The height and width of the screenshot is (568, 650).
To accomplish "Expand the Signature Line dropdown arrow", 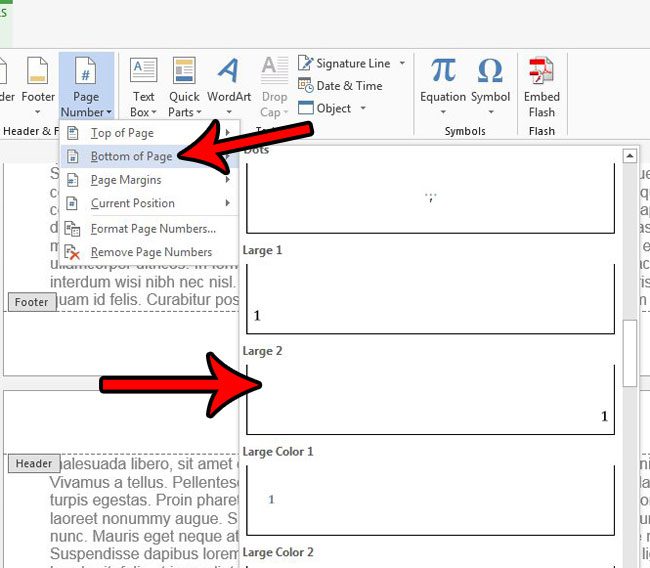I will pyautogui.click(x=402, y=63).
